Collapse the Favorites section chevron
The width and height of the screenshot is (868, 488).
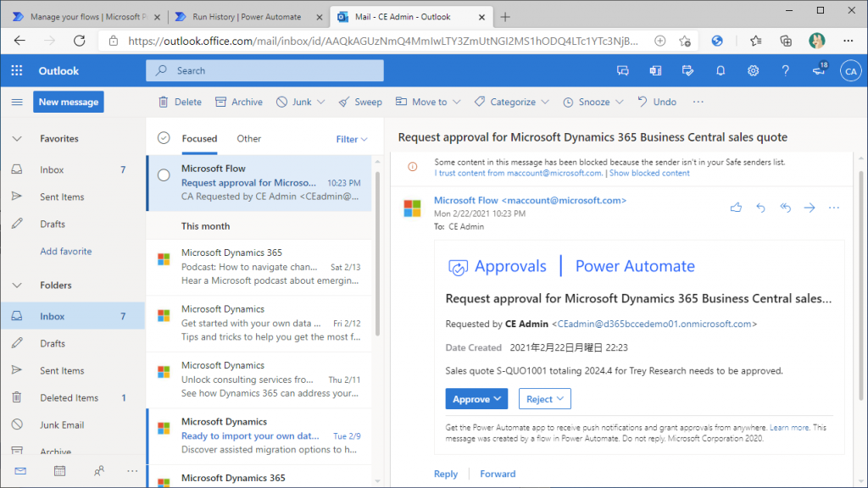pyautogui.click(x=17, y=138)
